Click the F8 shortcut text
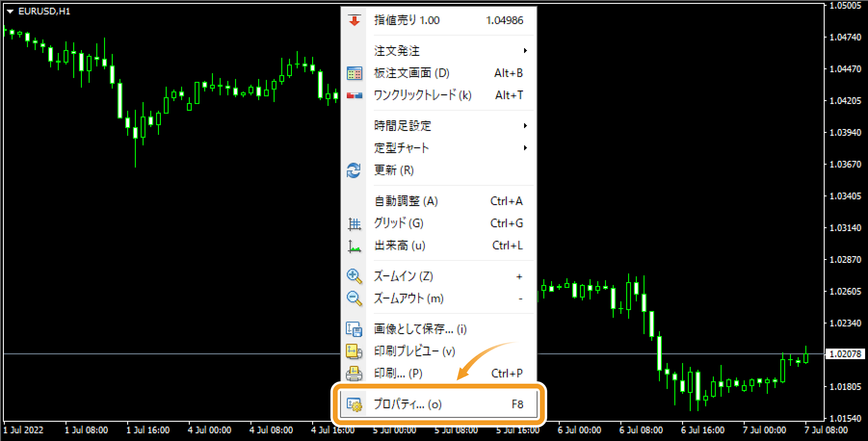This screenshot has height=441, width=868. (517, 404)
